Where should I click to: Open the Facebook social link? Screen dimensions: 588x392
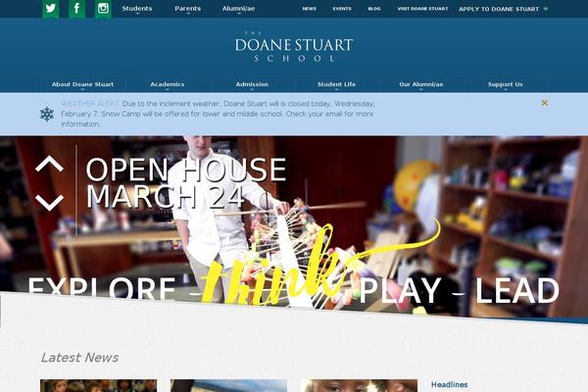click(x=76, y=9)
